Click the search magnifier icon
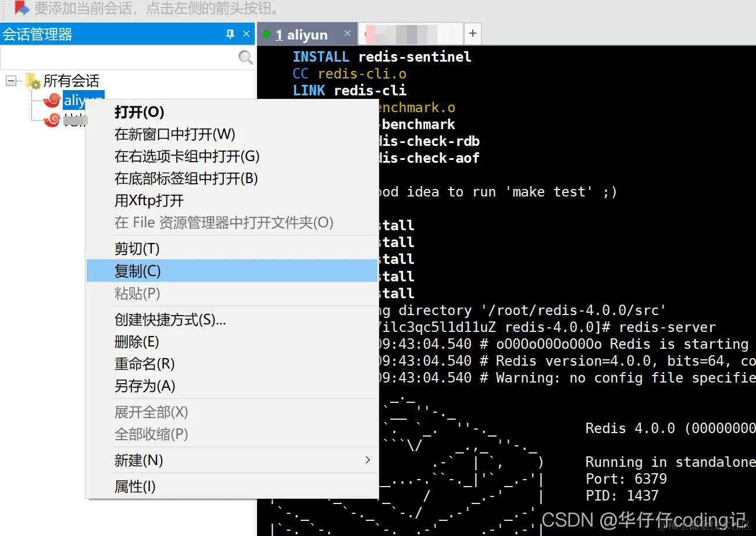This screenshot has width=756, height=536. (x=246, y=57)
